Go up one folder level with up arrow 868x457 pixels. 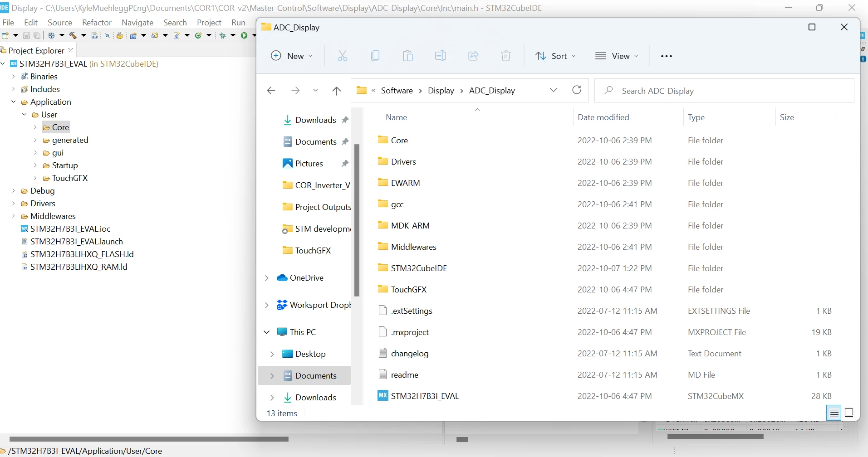click(x=337, y=91)
